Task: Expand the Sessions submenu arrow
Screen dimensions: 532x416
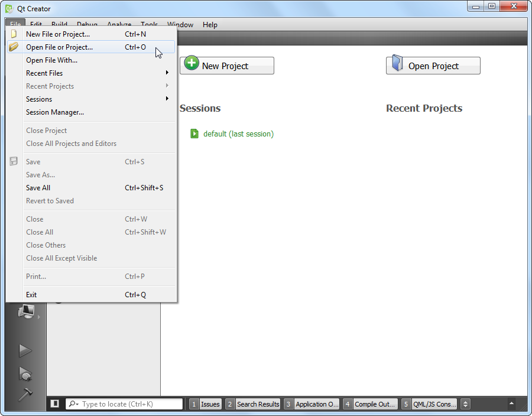Action: click(x=167, y=99)
